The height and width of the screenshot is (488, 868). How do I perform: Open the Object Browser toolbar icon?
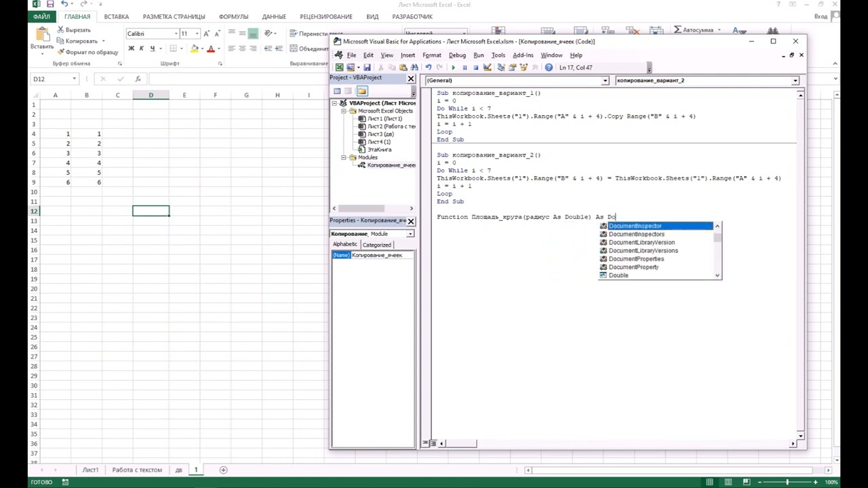523,67
